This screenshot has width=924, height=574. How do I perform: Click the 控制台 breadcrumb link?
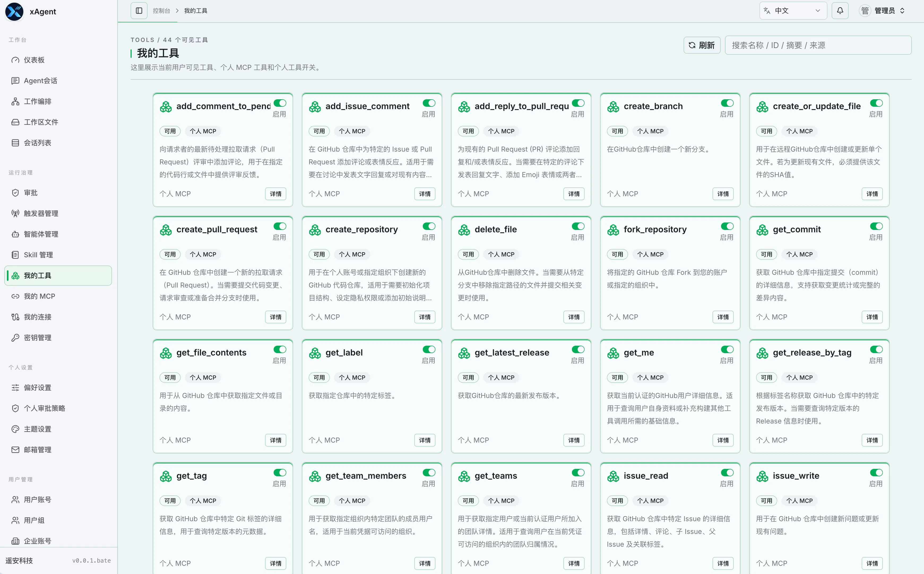point(161,11)
